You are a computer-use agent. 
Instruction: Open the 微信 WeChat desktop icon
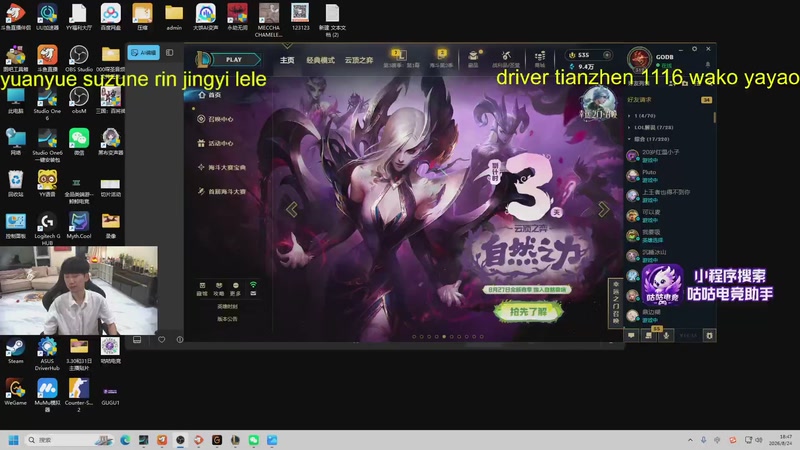[79, 142]
